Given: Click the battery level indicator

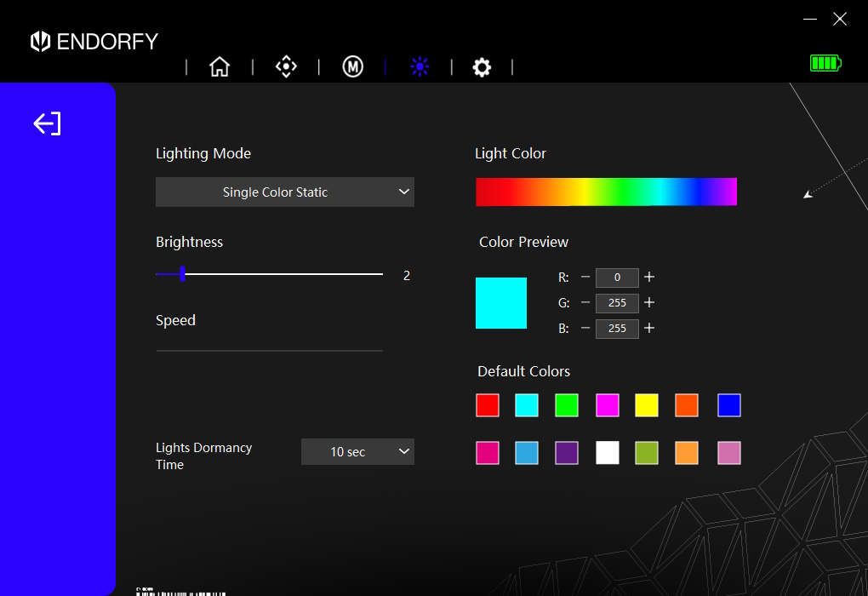Looking at the screenshot, I should click(824, 62).
